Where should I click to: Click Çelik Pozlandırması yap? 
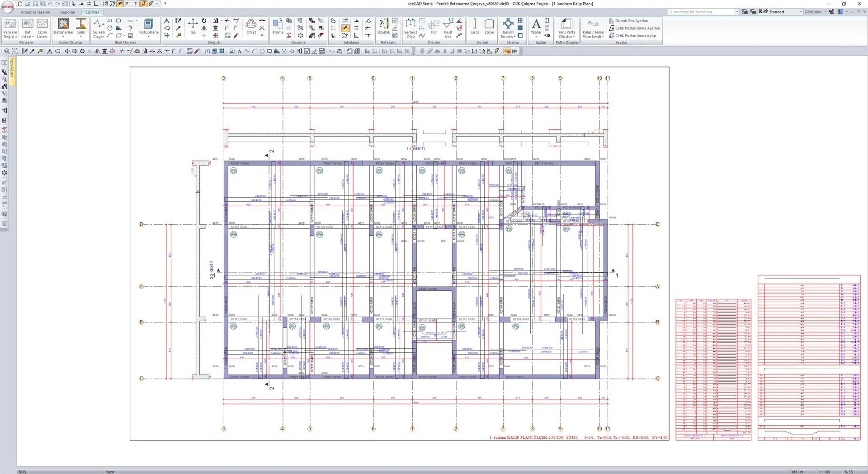[632, 35]
